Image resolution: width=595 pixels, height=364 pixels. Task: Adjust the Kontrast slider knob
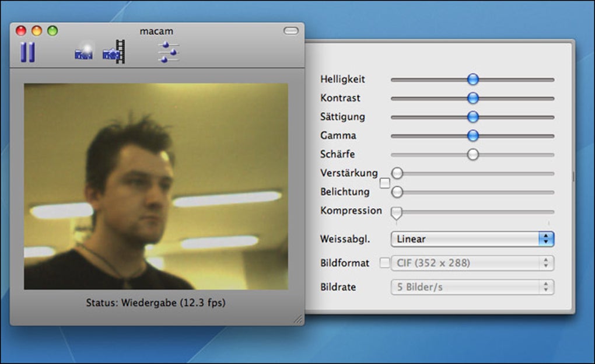473,98
